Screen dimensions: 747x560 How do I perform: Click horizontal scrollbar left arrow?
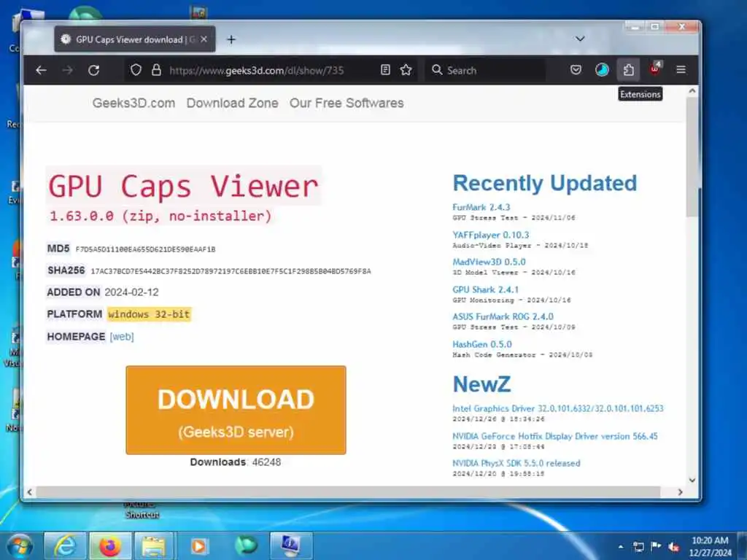(x=29, y=492)
